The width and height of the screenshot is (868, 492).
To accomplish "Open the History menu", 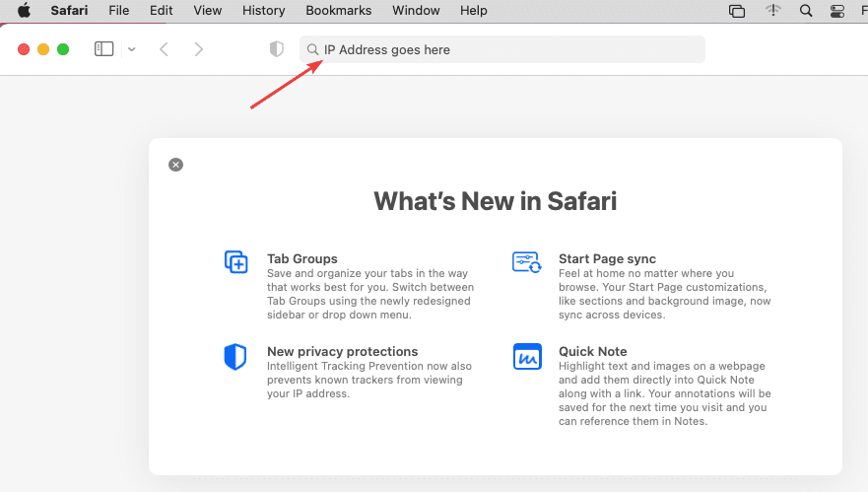I will pyautogui.click(x=263, y=11).
